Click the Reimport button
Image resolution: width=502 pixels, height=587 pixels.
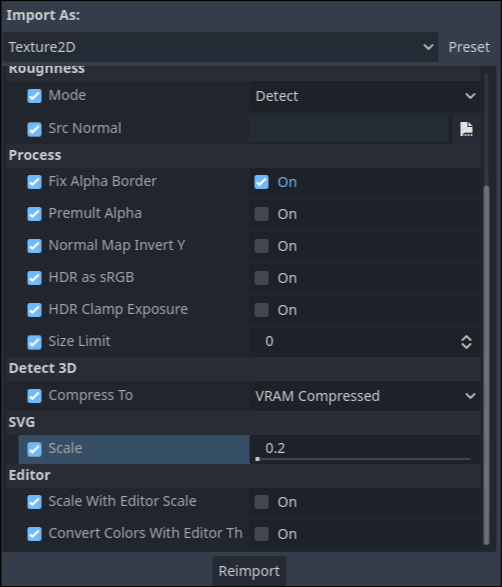coord(249,571)
